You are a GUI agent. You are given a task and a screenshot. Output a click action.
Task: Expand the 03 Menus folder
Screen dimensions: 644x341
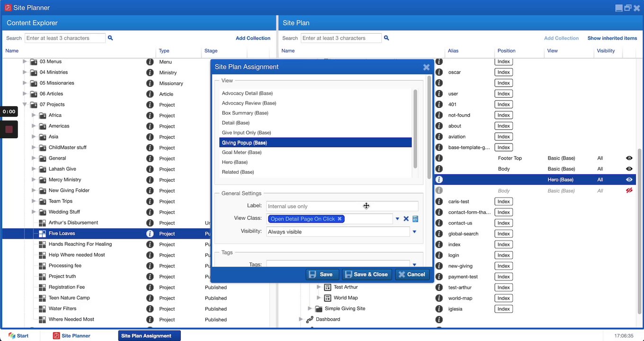click(x=25, y=62)
